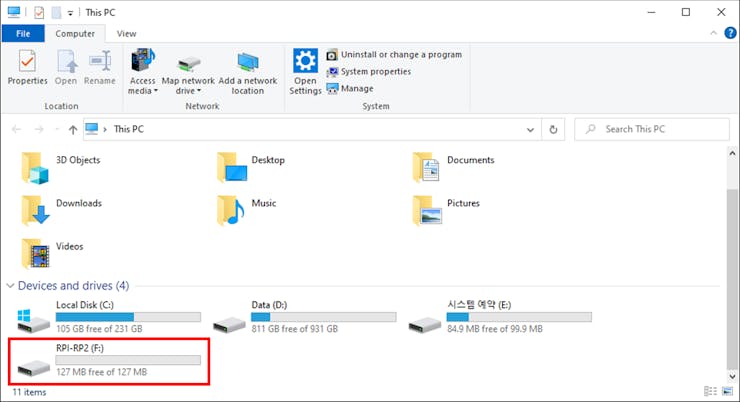Click the Open ribbon icon
Screen dimensions: 740x402
click(x=66, y=67)
